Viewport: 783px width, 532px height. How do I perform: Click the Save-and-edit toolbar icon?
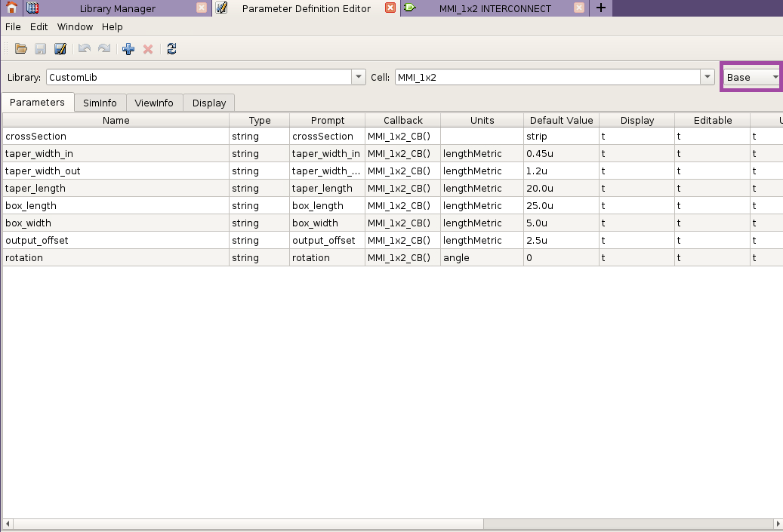[x=60, y=49]
